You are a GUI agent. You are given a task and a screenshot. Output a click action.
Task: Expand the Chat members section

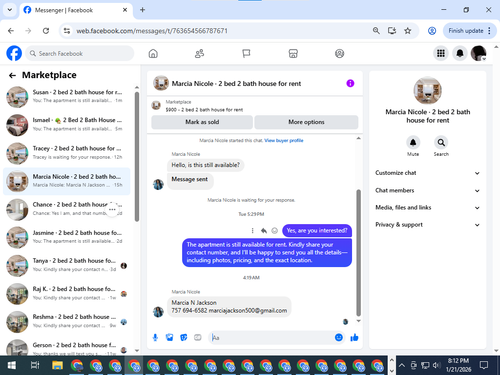point(427,190)
